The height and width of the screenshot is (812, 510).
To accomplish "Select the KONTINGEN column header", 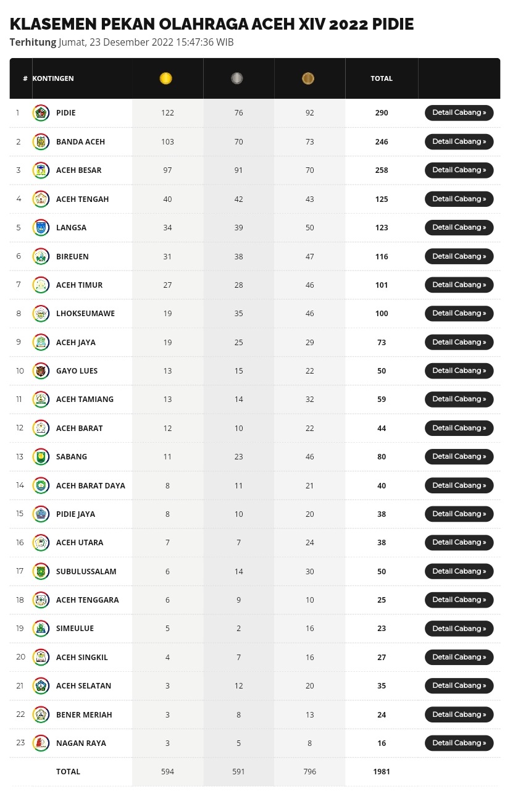I will (x=53, y=78).
